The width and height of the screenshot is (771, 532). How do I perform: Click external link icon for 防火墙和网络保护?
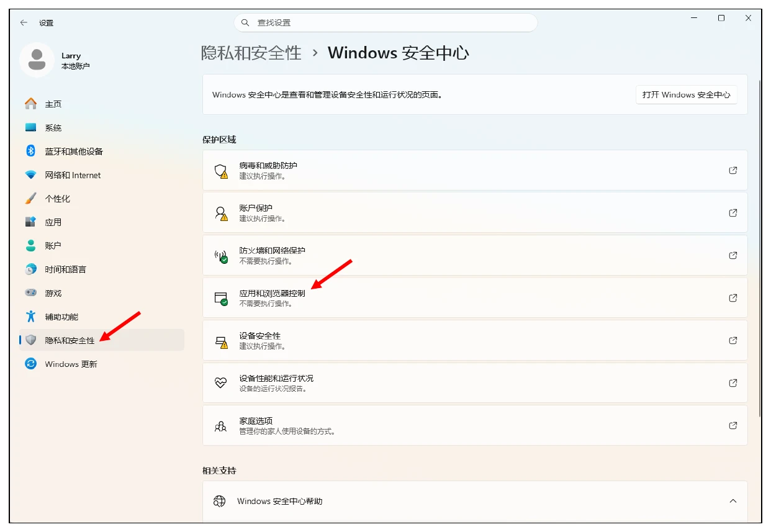pyautogui.click(x=733, y=255)
